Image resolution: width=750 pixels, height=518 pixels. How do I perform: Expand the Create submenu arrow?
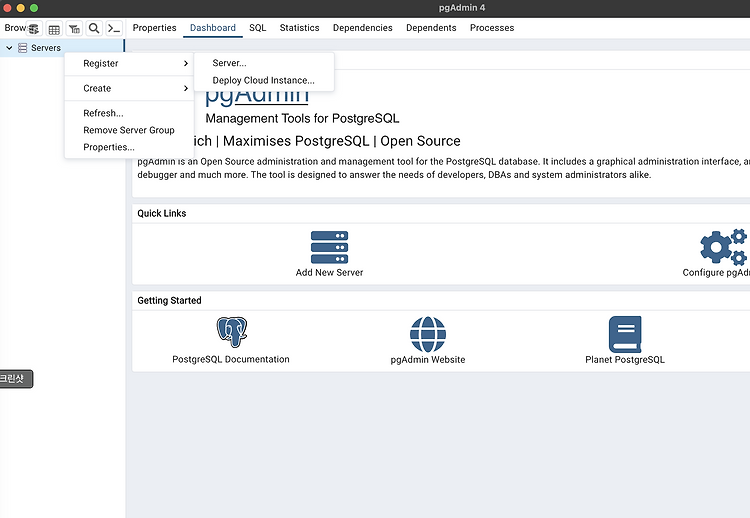coord(186,88)
